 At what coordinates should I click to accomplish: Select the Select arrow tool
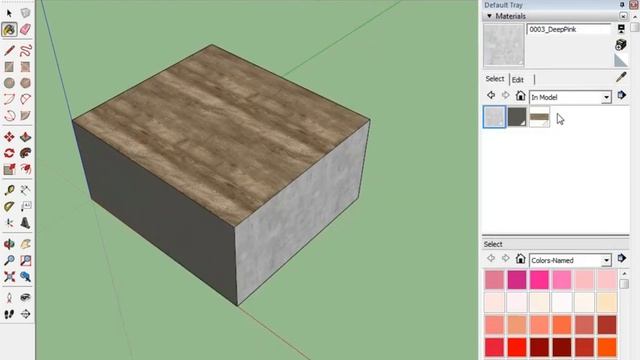9,13
